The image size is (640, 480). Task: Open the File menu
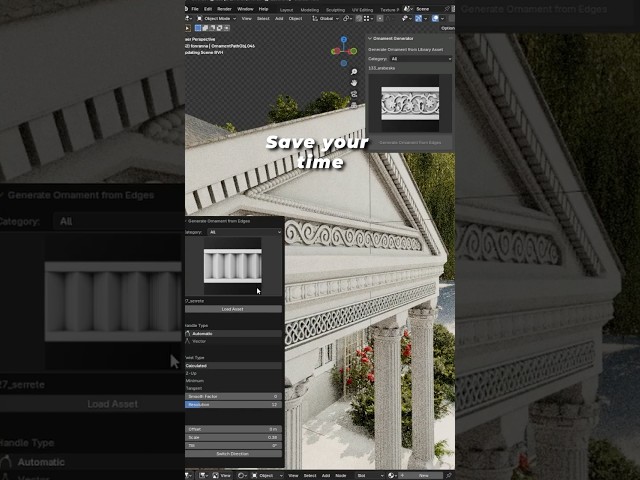point(195,9)
